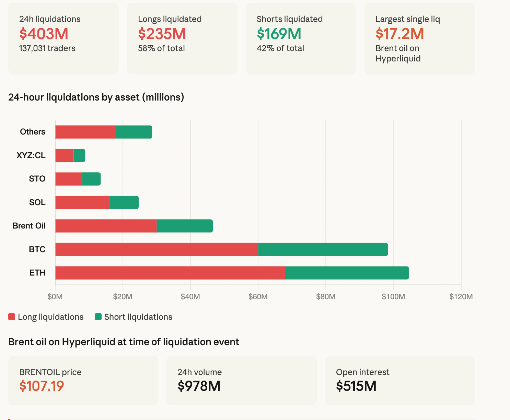510x420 pixels.
Task: Open the Longs liquidated $235M card
Action: coord(182,38)
